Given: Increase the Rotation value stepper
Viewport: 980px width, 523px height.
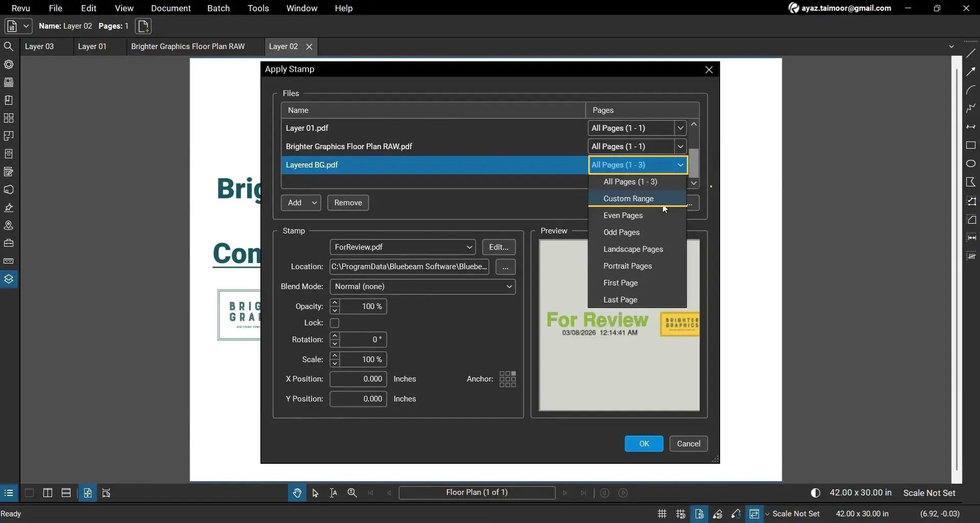Looking at the screenshot, I should (x=334, y=336).
